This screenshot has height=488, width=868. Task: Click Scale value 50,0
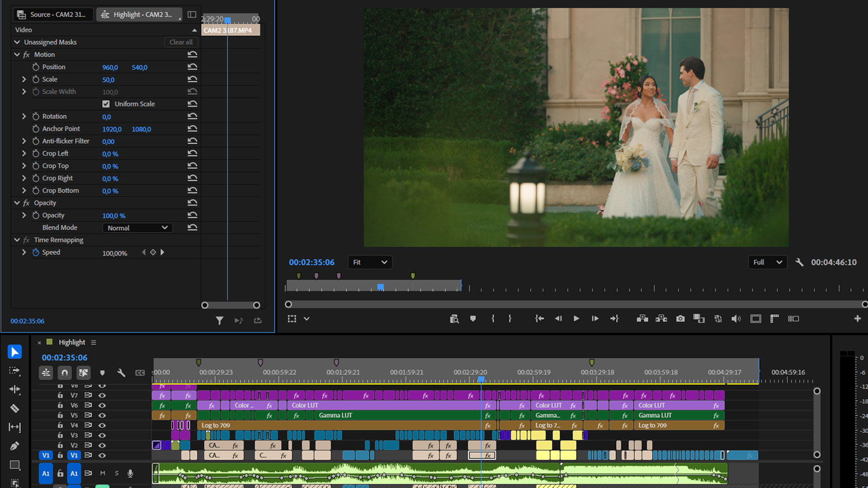tap(108, 80)
